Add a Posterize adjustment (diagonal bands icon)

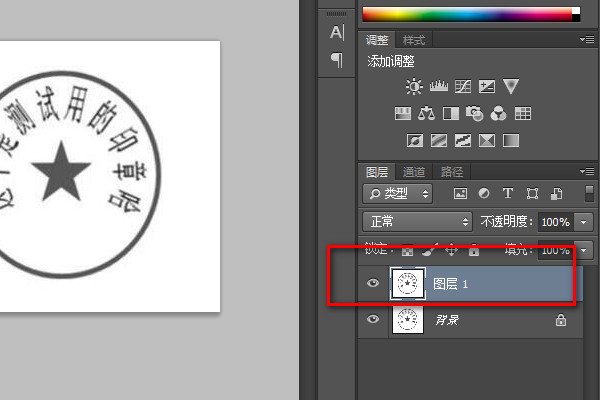point(439,140)
